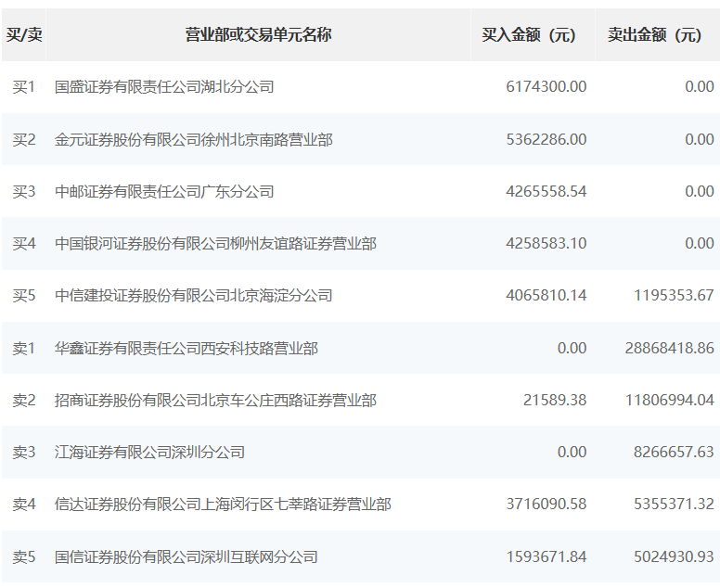The width and height of the screenshot is (720, 588).
Task: Click buy amount 21589.38
Action: click(555, 401)
